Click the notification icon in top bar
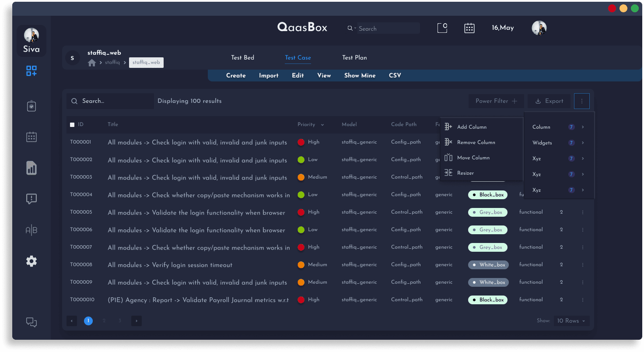The image size is (644, 352). (x=442, y=28)
